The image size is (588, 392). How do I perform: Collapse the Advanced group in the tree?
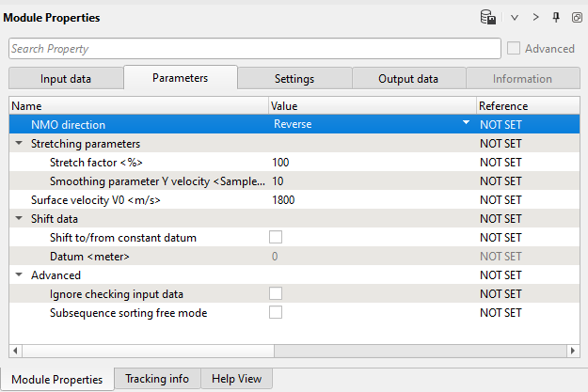click(x=20, y=275)
